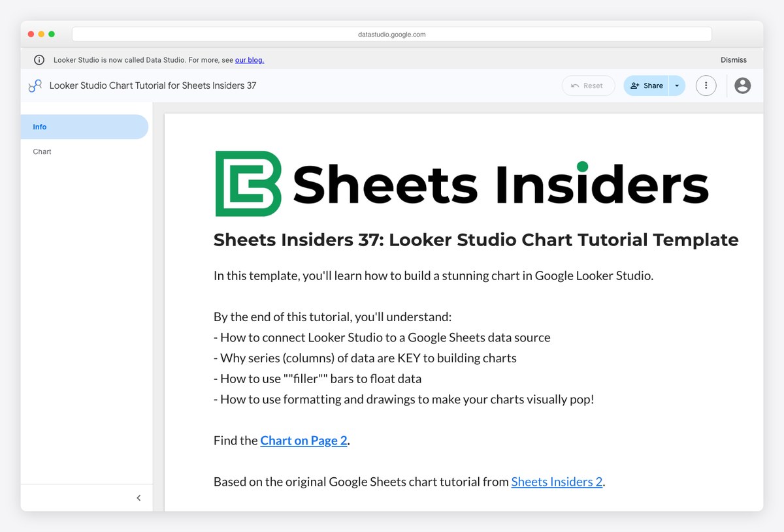Image resolution: width=784 pixels, height=532 pixels.
Task: Follow the 'Chart on Page 2' link
Action: [304, 441]
